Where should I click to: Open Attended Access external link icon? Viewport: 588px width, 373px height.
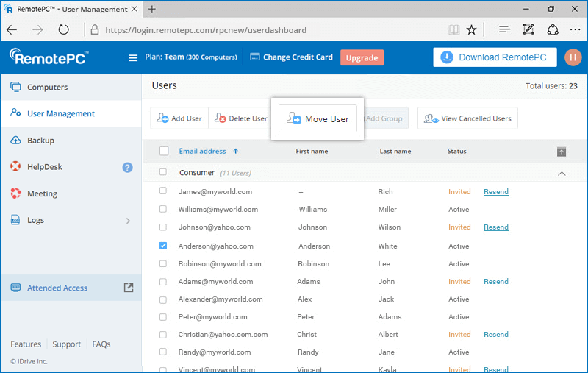[x=129, y=288]
